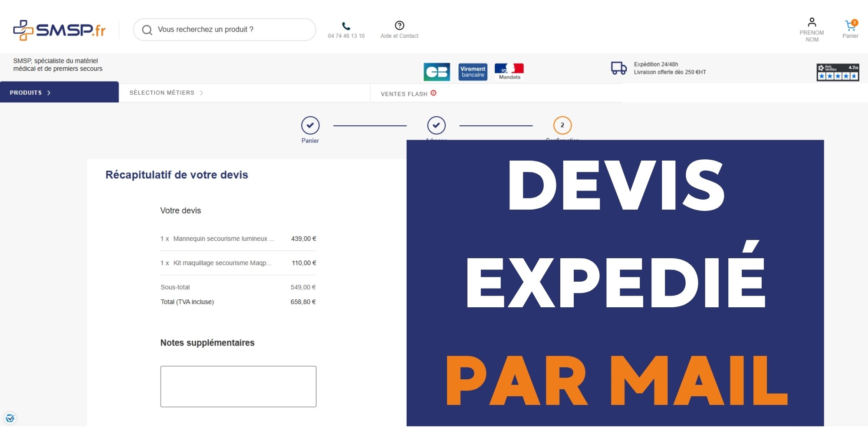868x434 pixels.
Task: Expand the SÉLECTION MÉTIERS menu
Action: click(166, 92)
